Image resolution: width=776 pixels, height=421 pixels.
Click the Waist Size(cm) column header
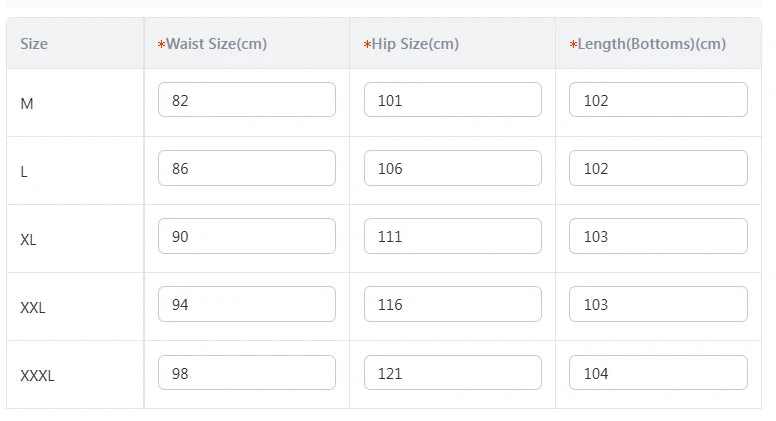216,44
